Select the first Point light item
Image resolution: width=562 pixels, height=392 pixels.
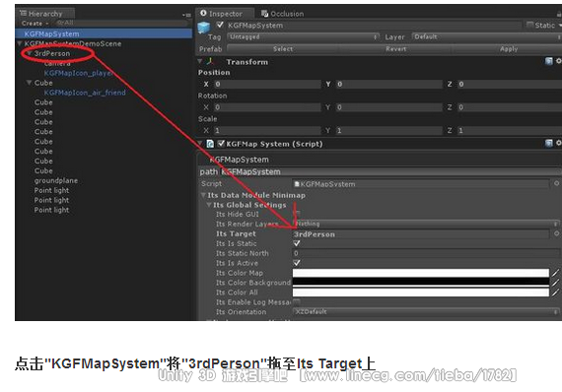51,190
